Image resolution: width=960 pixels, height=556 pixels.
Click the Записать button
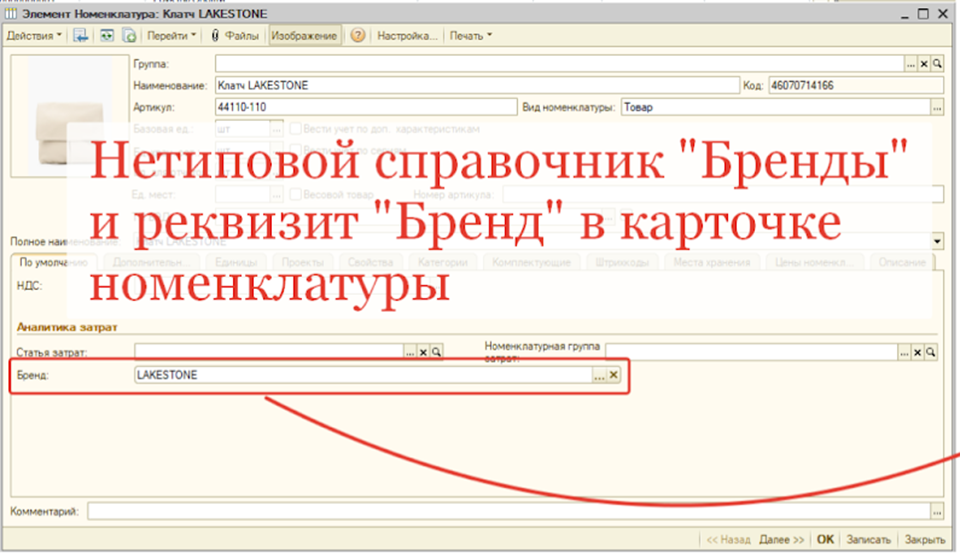[x=868, y=539]
